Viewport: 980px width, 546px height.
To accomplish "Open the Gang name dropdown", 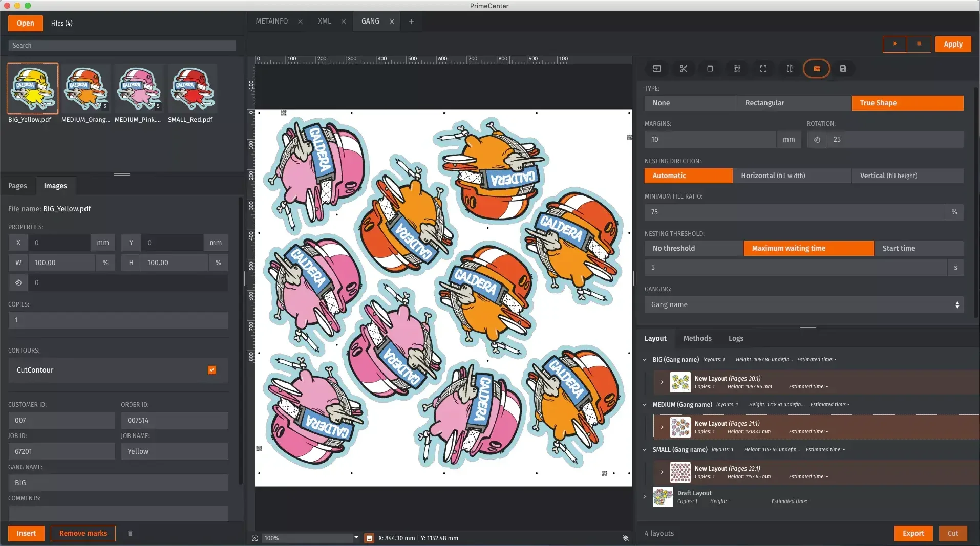I will pyautogui.click(x=803, y=304).
